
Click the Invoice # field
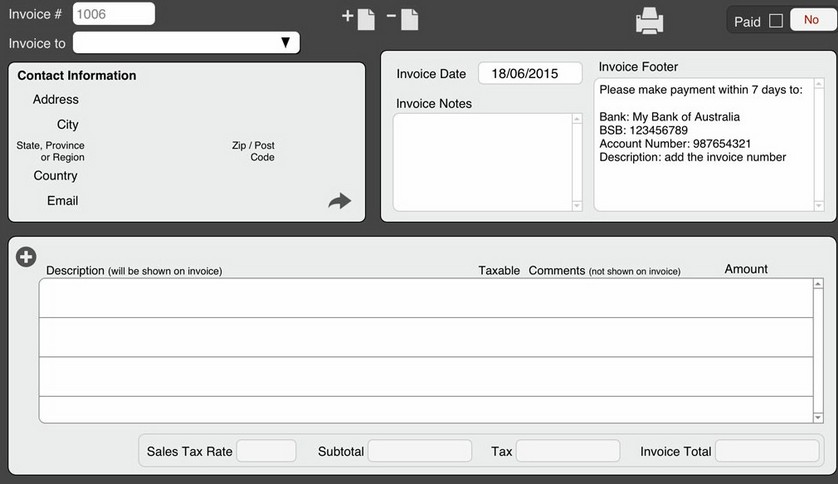114,14
